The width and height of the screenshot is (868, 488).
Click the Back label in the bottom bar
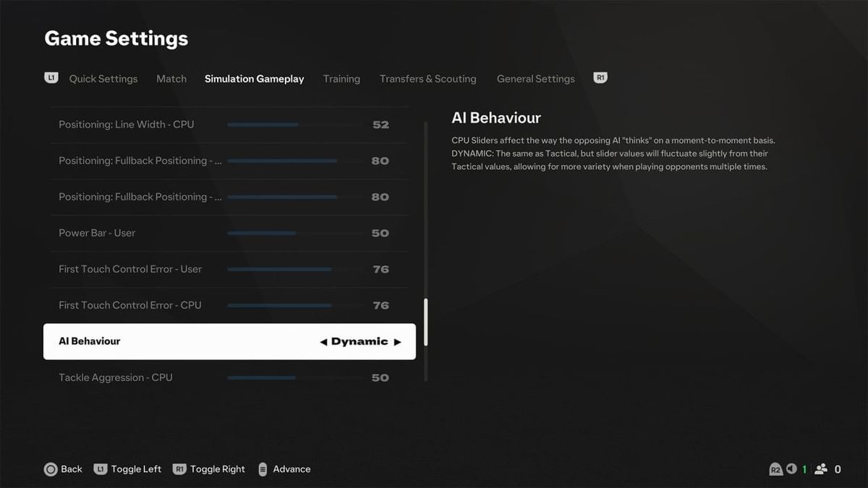(x=70, y=468)
